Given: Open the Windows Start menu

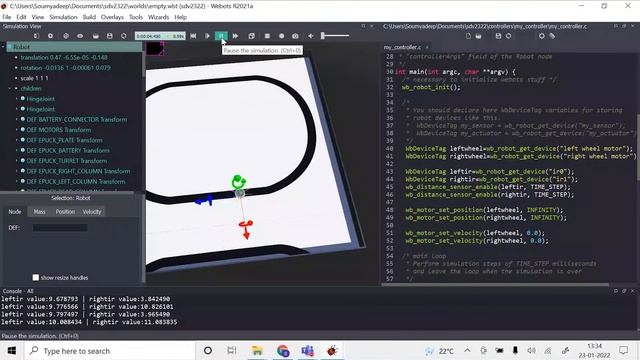Looking at the screenshot, I should tap(11, 351).
